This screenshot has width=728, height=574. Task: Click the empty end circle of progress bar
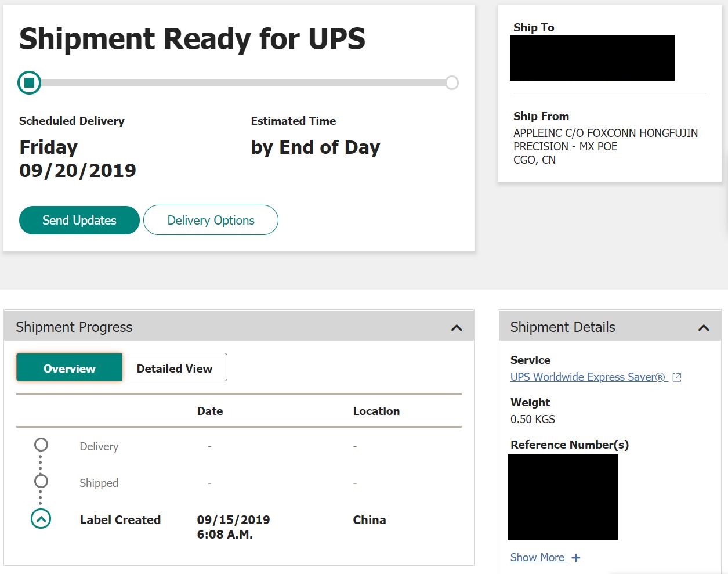[452, 83]
